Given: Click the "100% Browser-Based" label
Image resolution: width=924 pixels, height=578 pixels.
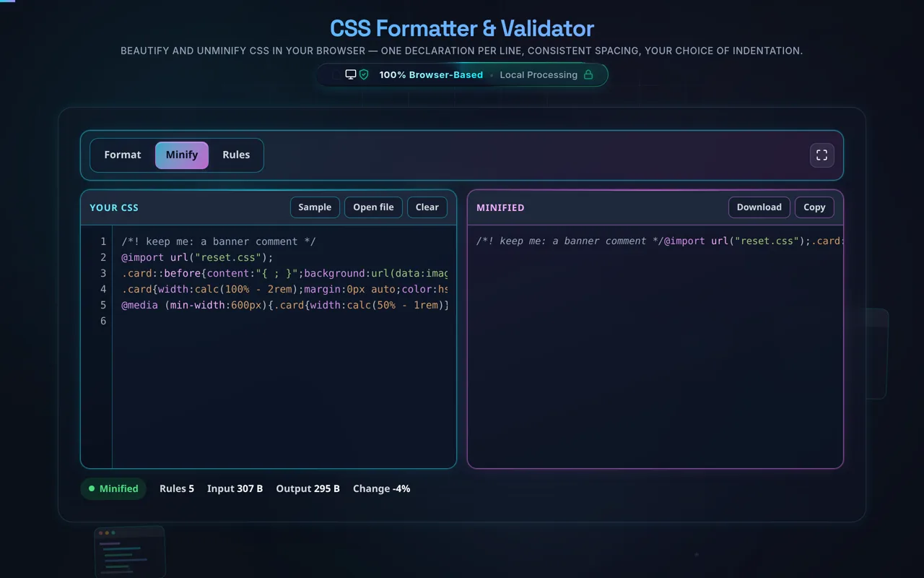Looking at the screenshot, I should tap(431, 75).
